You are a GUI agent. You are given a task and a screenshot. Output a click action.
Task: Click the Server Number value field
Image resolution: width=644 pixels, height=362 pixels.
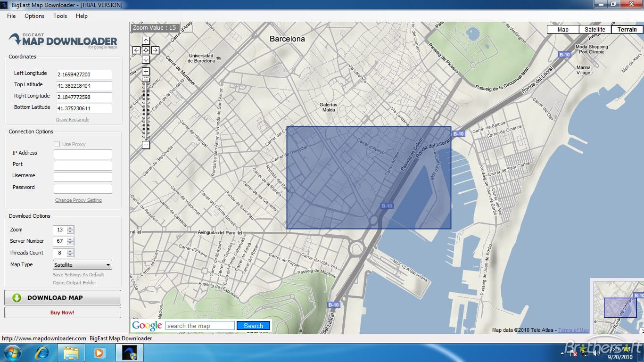[x=60, y=241]
